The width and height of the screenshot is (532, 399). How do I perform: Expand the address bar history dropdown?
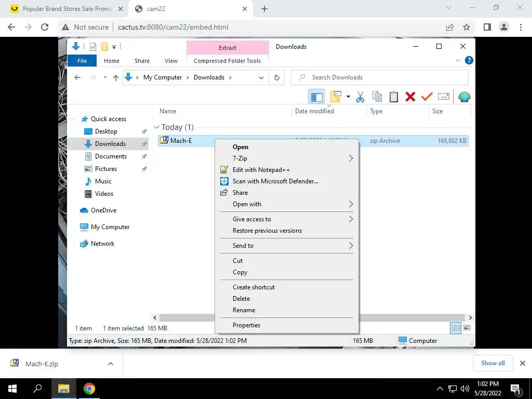pyautogui.click(x=261, y=78)
